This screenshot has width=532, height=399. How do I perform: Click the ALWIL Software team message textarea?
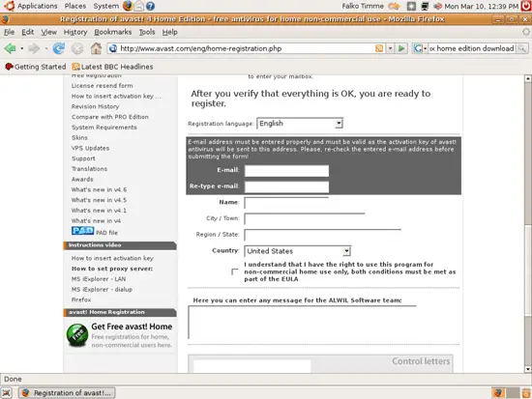coord(303,322)
